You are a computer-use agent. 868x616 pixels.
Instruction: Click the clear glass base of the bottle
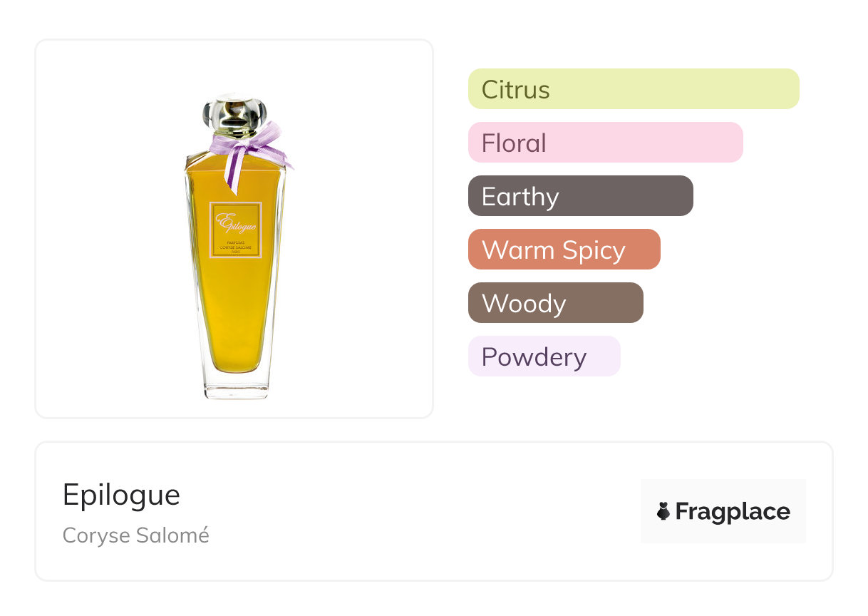[235, 387]
